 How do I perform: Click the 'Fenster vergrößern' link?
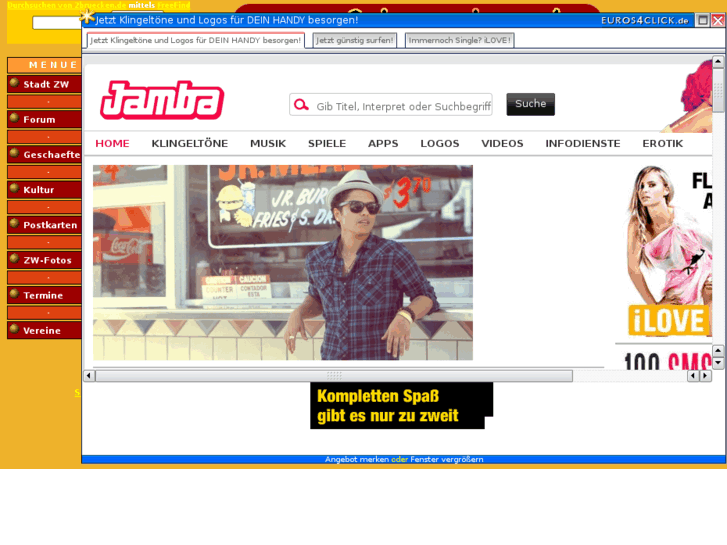click(446, 459)
